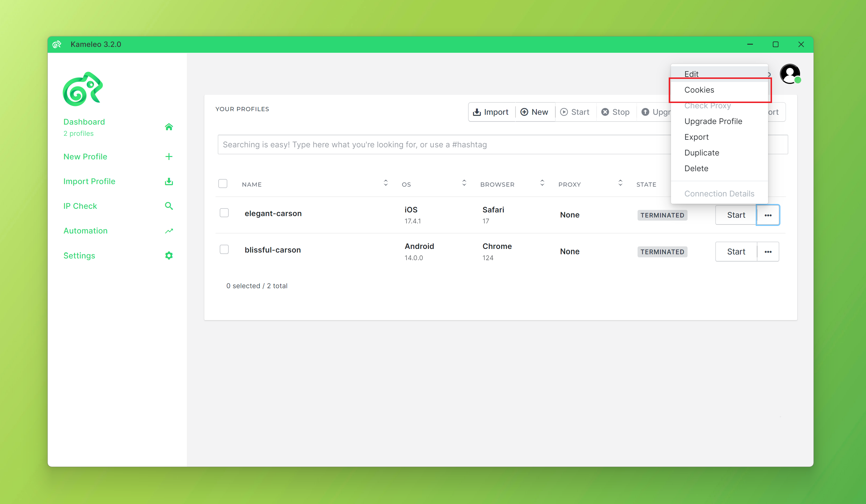Click the iOS 17.4.1 cell
This screenshot has width=866, height=504.
tap(413, 215)
